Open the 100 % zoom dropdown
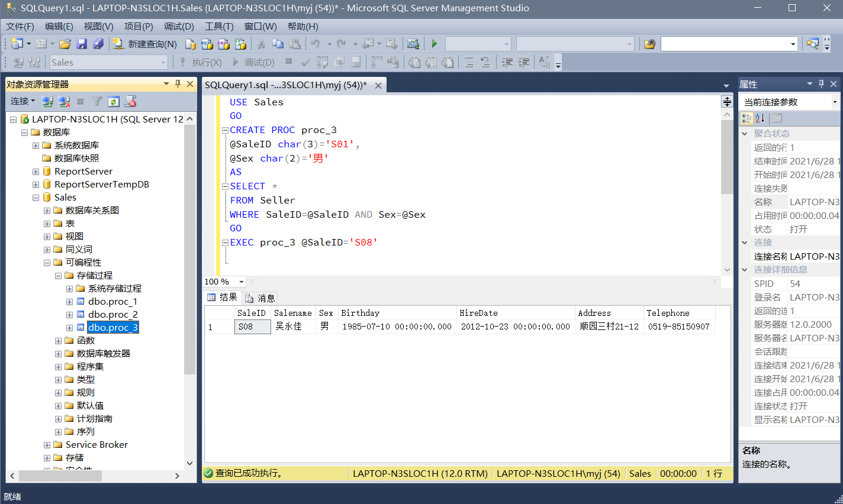Image resolution: width=843 pixels, height=504 pixels. click(241, 282)
